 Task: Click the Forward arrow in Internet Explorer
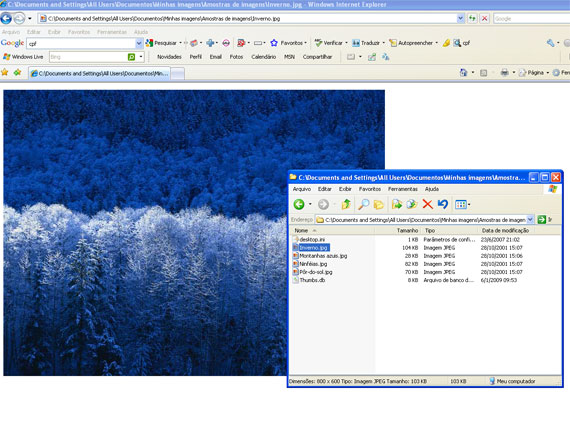pos(20,18)
